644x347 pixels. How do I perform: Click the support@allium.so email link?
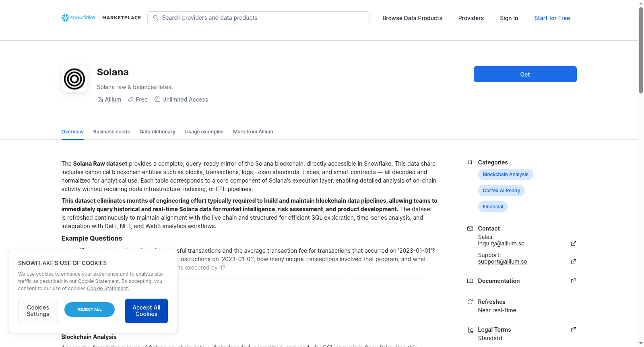coord(503,262)
